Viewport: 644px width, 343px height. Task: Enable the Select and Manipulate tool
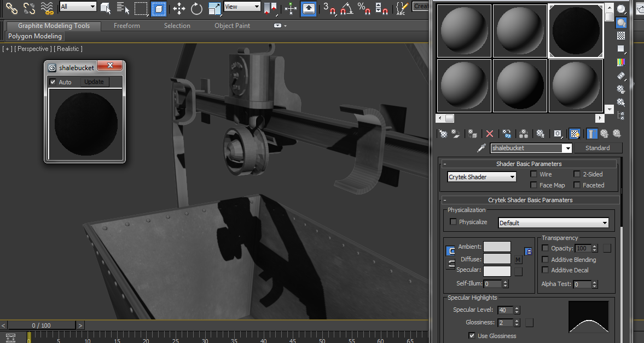[291, 8]
